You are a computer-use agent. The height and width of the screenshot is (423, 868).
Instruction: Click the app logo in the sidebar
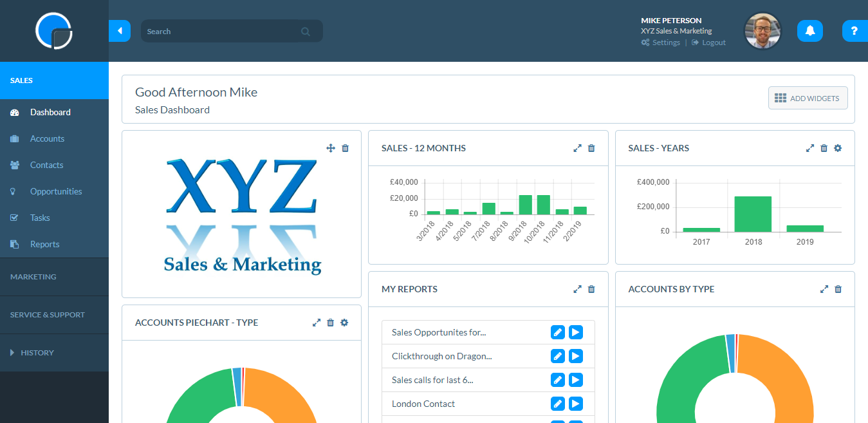click(54, 30)
